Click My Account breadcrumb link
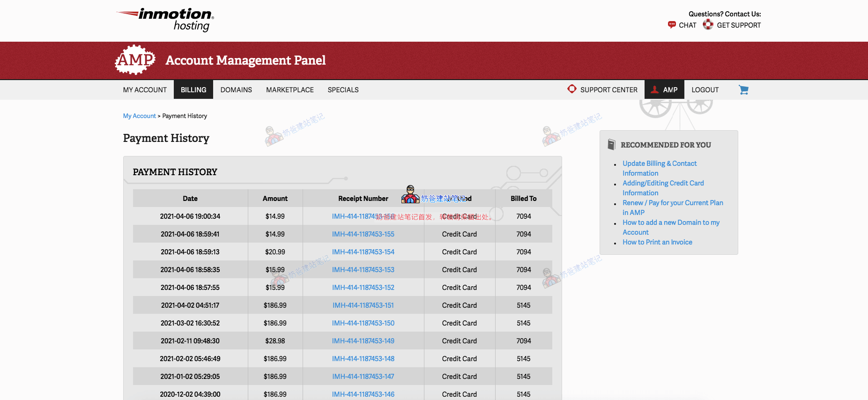The height and width of the screenshot is (400, 868). pos(139,116)
